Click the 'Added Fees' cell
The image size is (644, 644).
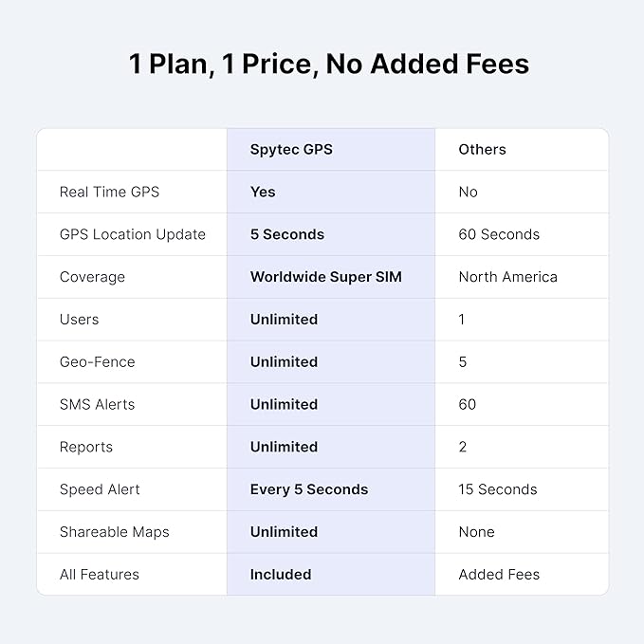(499, 575)
